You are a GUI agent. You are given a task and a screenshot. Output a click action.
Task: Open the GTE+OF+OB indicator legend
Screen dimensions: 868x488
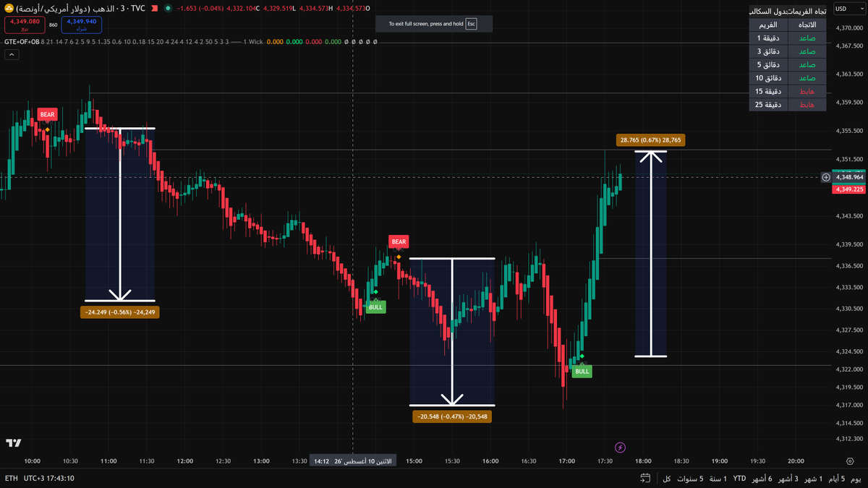[x=22, y=42]
